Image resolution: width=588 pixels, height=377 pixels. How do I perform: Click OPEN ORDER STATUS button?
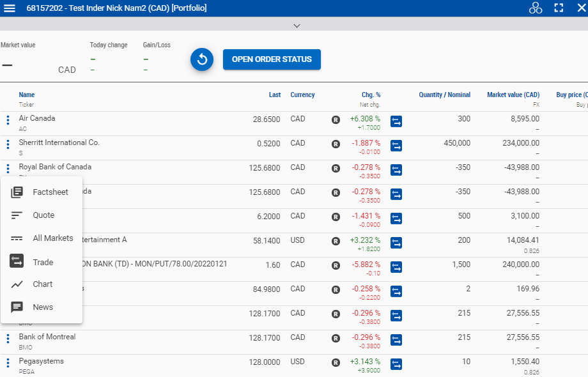pyautogui.click(x=272, y=59)
